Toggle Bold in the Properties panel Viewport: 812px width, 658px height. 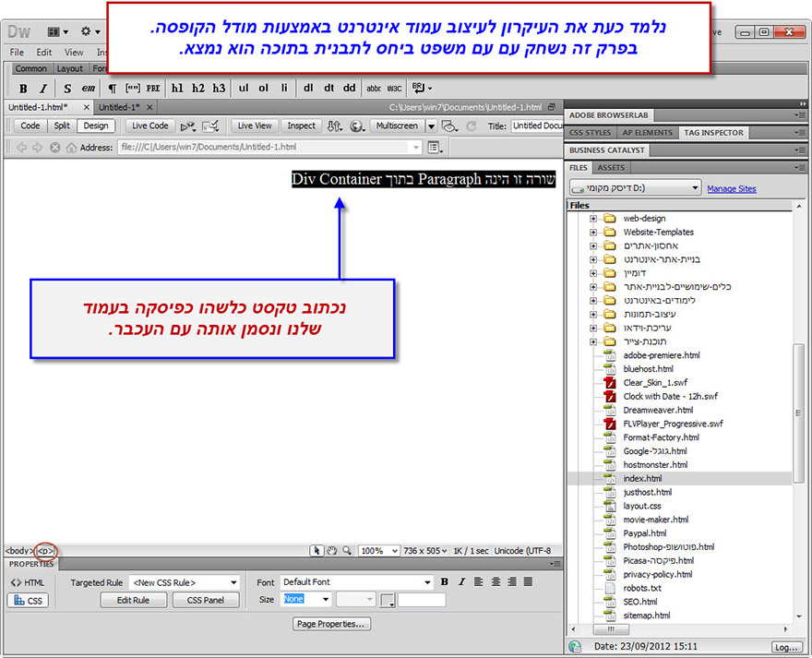(445, 581)
